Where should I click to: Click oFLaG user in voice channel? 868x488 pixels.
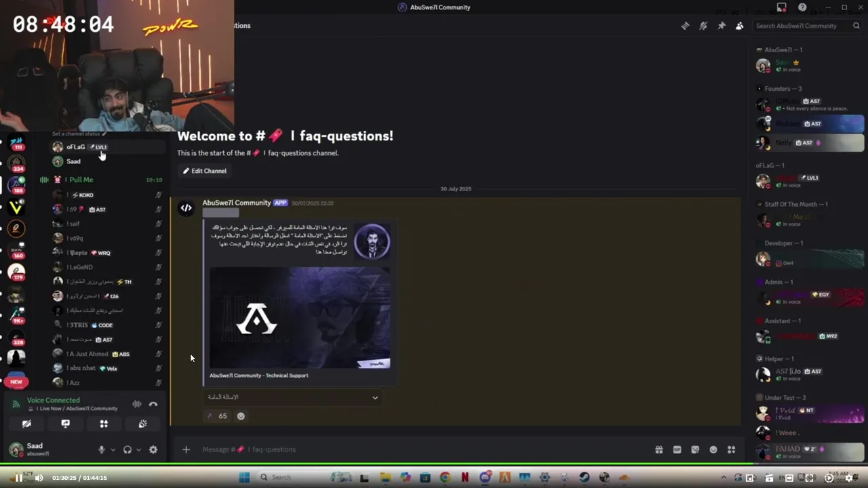click(108, 146)
